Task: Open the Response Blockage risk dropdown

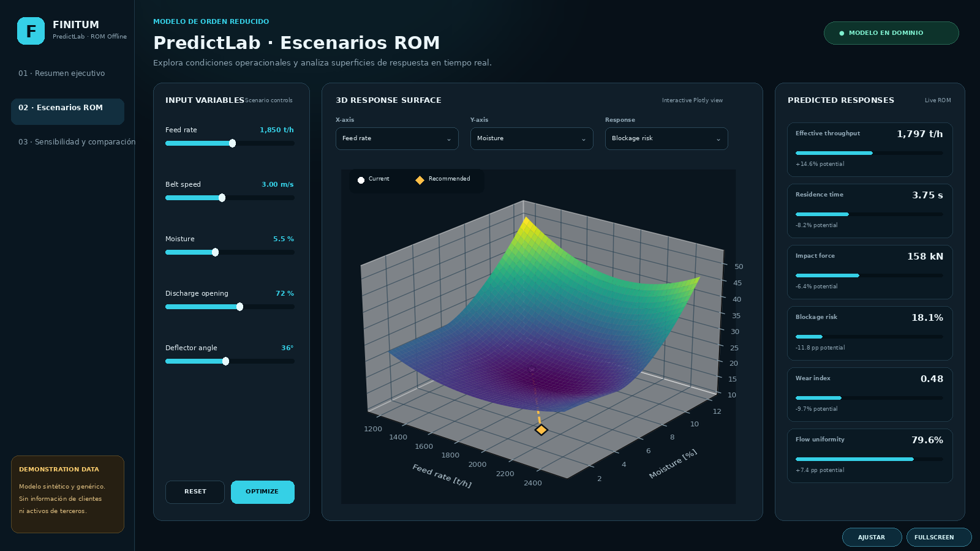Action: [666, 138]
